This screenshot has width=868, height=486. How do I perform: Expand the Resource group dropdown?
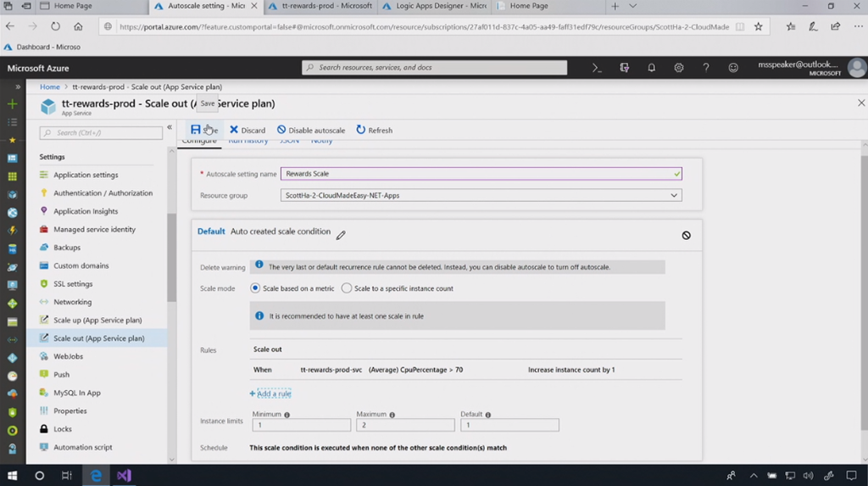(674, 195)
